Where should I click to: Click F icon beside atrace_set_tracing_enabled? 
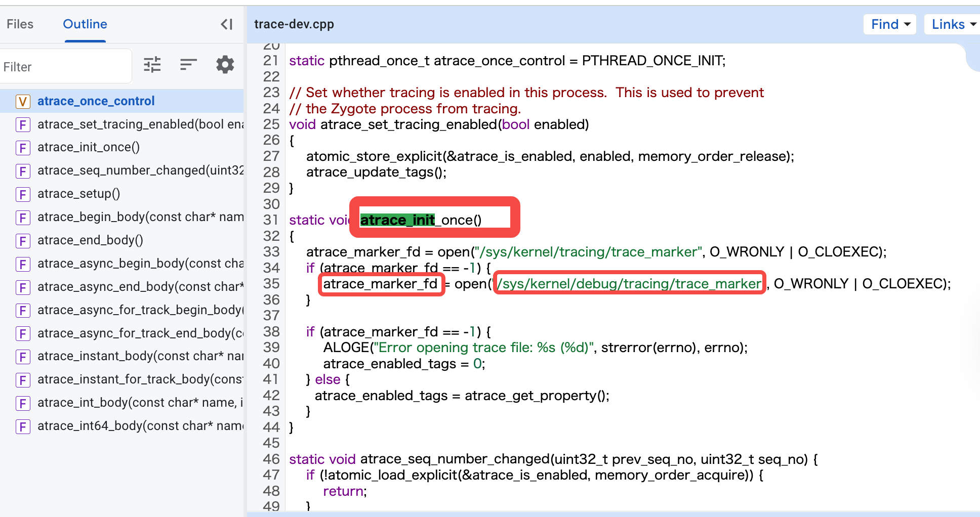pyautogui.click(x=23, y=125)
